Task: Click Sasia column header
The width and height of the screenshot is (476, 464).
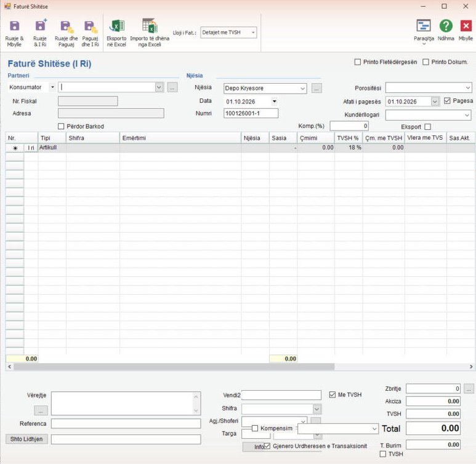Action: [x=283, y=138]
